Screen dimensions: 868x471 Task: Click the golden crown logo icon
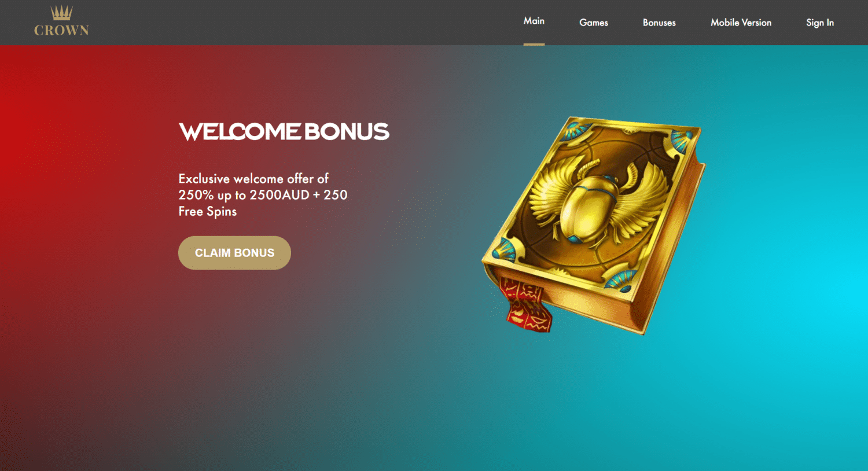click(x=61, y=13)
